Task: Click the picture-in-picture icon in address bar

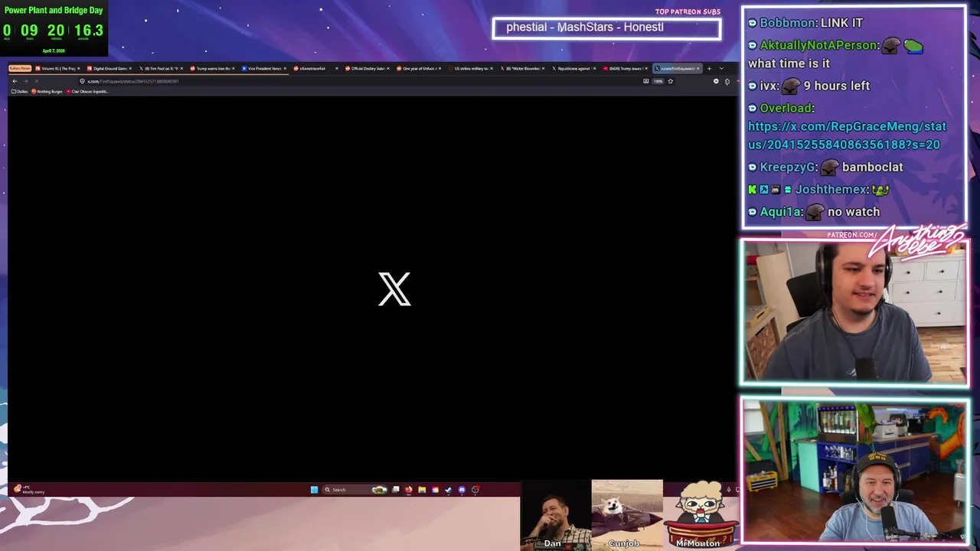Action: pyautogui.click(x=645, y=81)
